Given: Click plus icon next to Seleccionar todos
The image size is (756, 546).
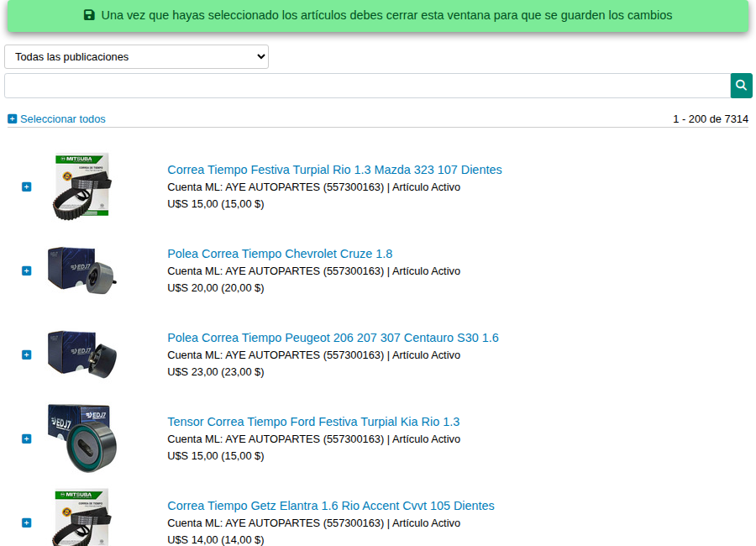Looking at the screenshot, I should point(12,119).
